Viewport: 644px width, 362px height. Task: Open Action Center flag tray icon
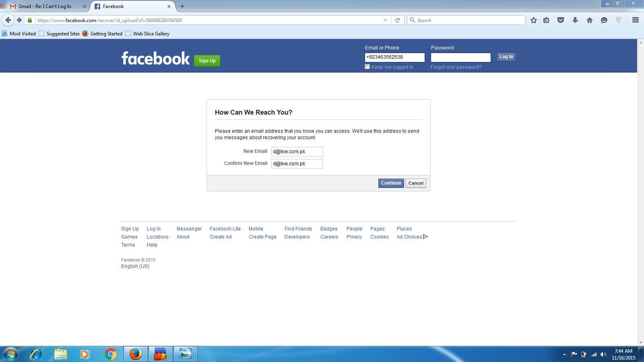[x=574, y=354]
